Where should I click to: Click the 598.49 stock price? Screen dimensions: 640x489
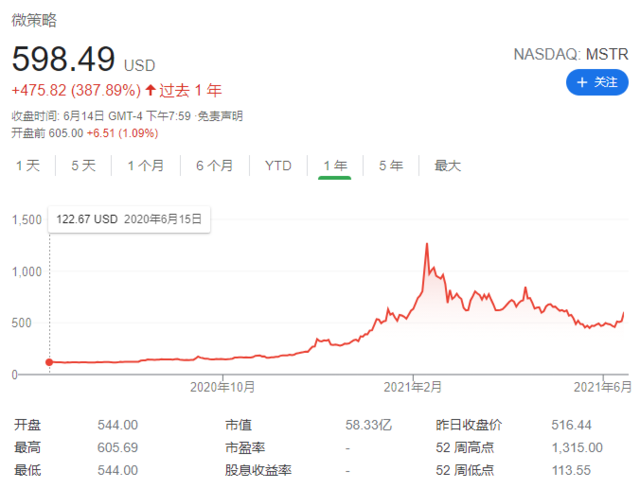64,59
